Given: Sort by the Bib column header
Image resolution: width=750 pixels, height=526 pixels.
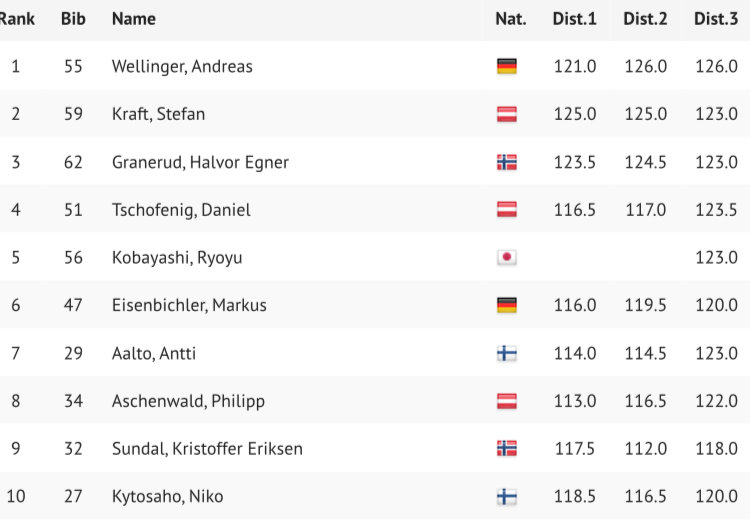Looking at the screenshot, I should point(73,19).
